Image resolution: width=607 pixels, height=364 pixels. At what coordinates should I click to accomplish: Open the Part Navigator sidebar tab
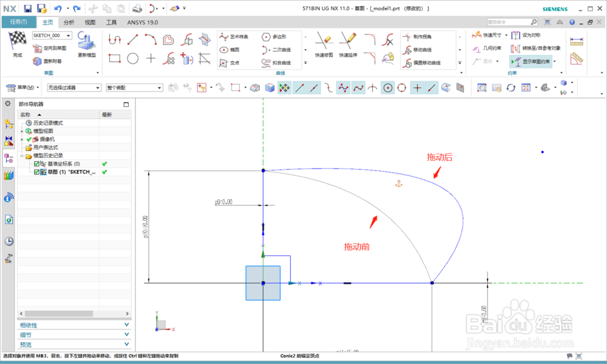[x=8, y=158]
